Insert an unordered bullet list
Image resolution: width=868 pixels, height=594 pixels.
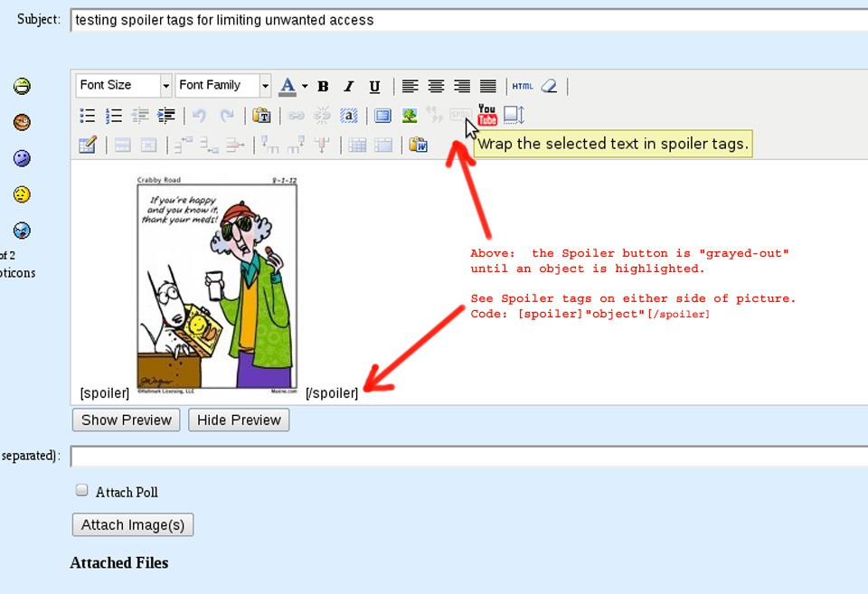coord(88,115)
